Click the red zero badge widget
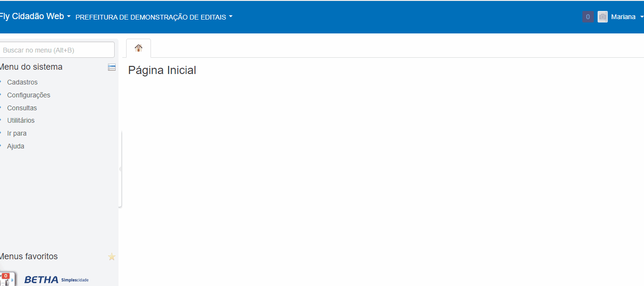The height and width of the screenshot is (286, 644). [6, 276]
